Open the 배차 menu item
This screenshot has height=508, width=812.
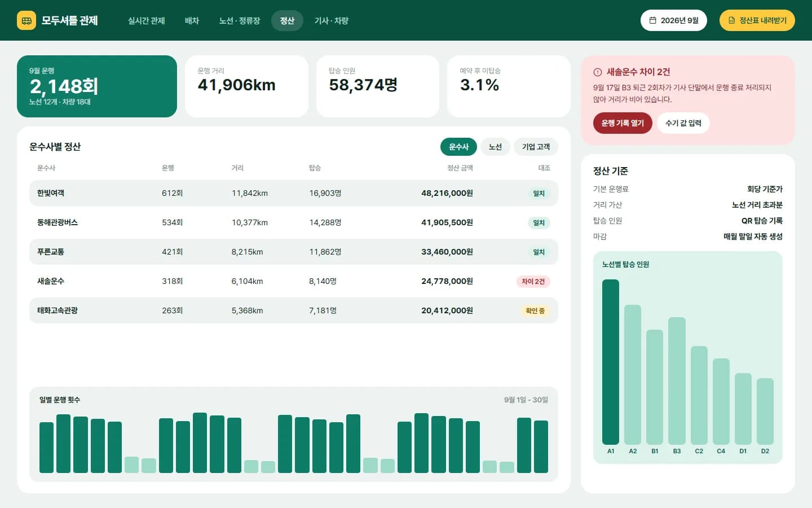192,20
